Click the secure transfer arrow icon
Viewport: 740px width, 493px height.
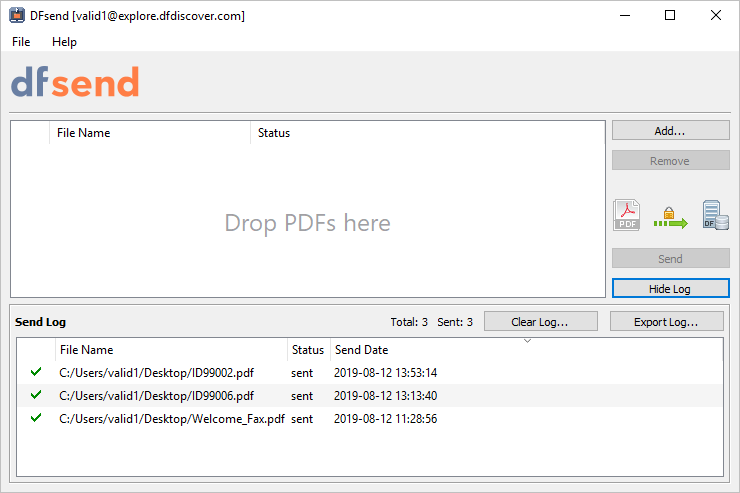tap(671, 218)
